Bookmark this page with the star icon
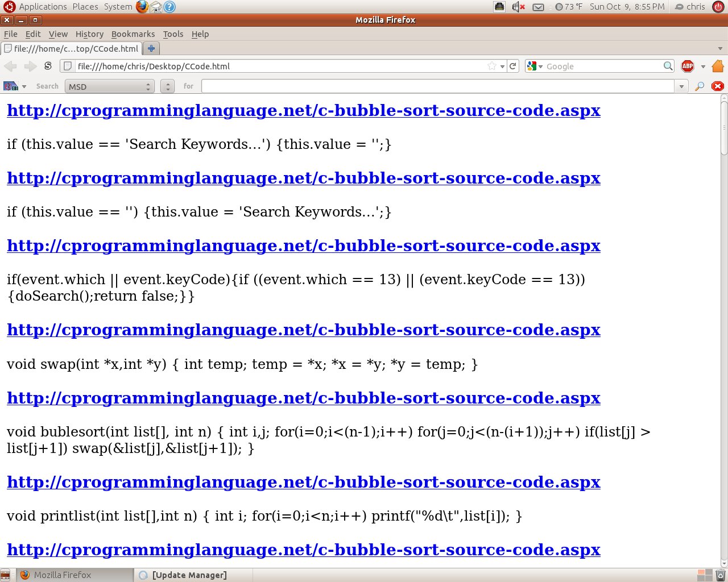 [x=492, y=66]
